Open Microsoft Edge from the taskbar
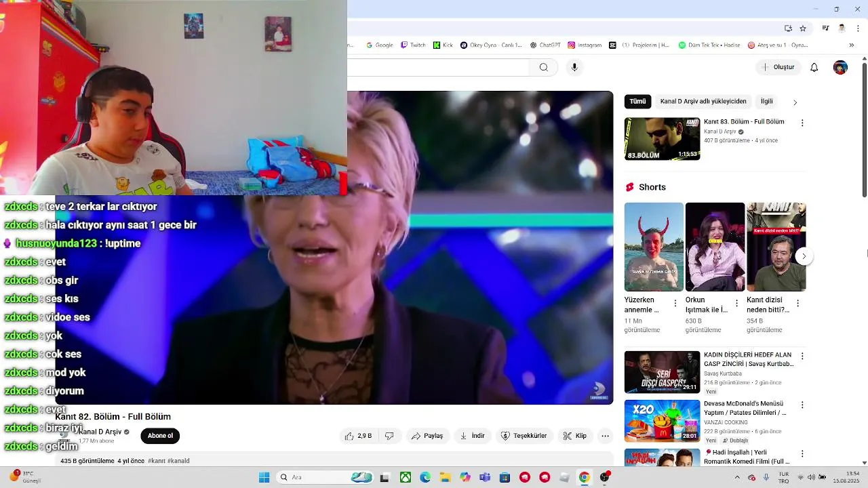 (425, 477)
